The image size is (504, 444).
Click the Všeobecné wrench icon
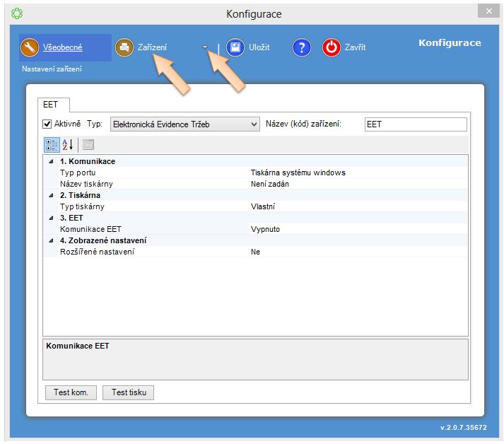click(x=30, y=47)
